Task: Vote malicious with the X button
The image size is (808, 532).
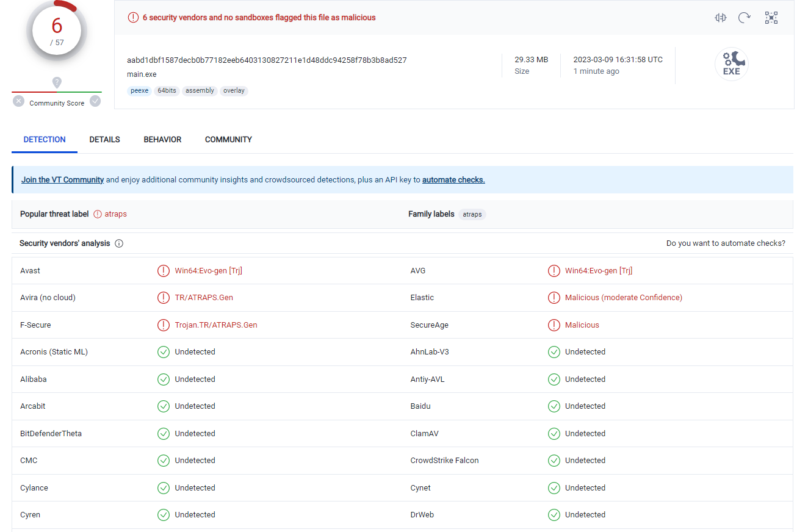Action: click(x=19, y=101)
